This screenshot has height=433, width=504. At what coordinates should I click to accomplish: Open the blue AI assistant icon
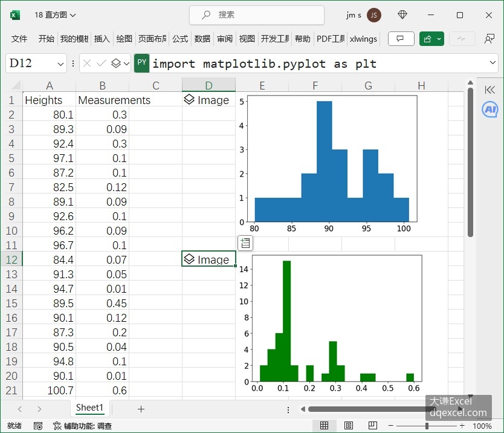point(490,109)
